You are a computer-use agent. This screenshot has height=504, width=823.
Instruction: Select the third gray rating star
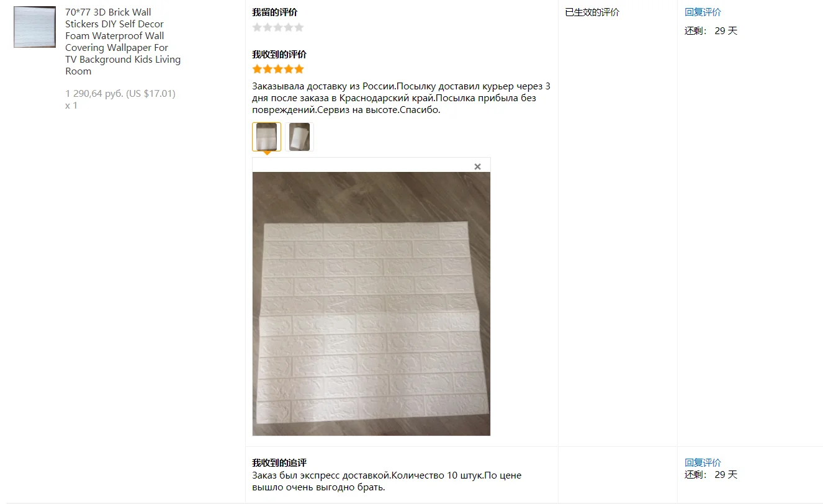278,27
